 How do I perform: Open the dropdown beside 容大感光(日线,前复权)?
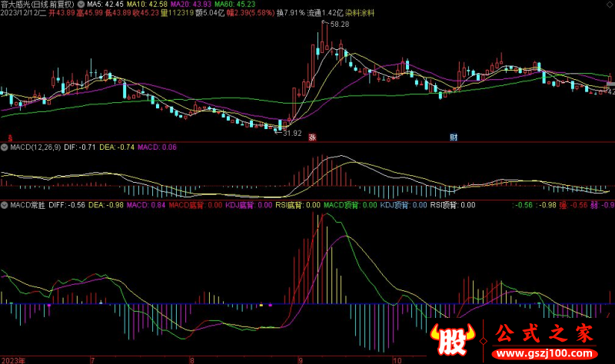point(81,5)
